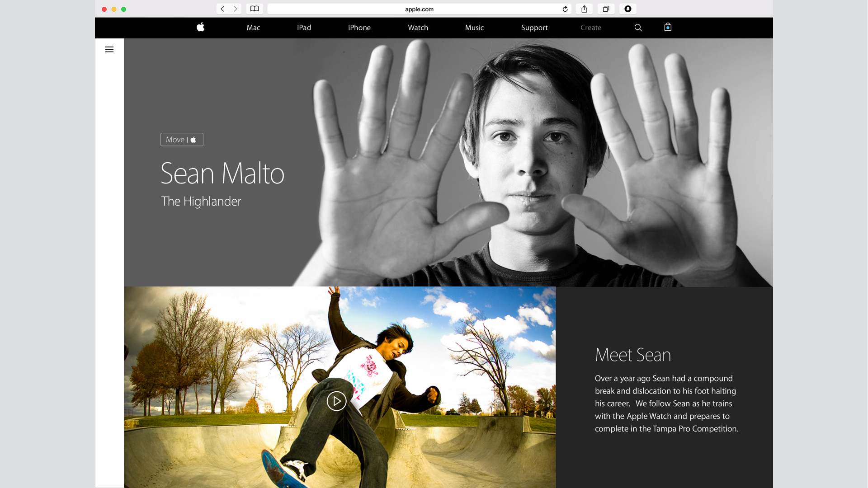Click the apple.com address bar
The image size is (868, 488).
point(419,9)
